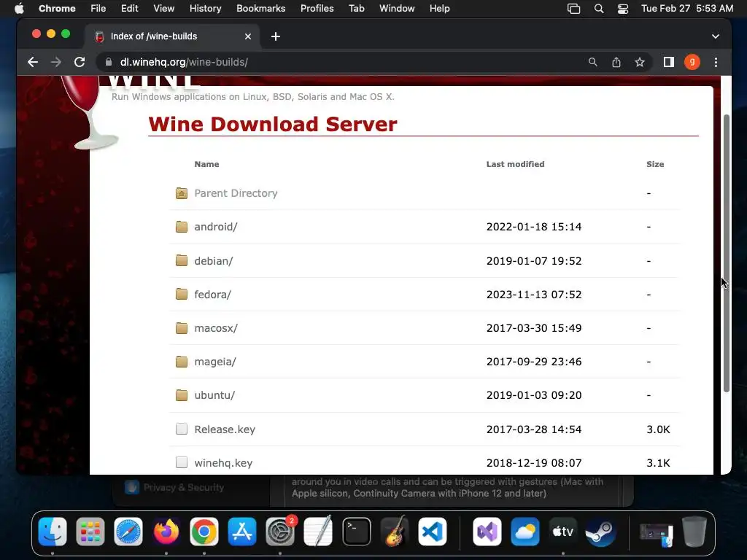
Task: Open Terminal from the Dock
Action: (356, 532)
